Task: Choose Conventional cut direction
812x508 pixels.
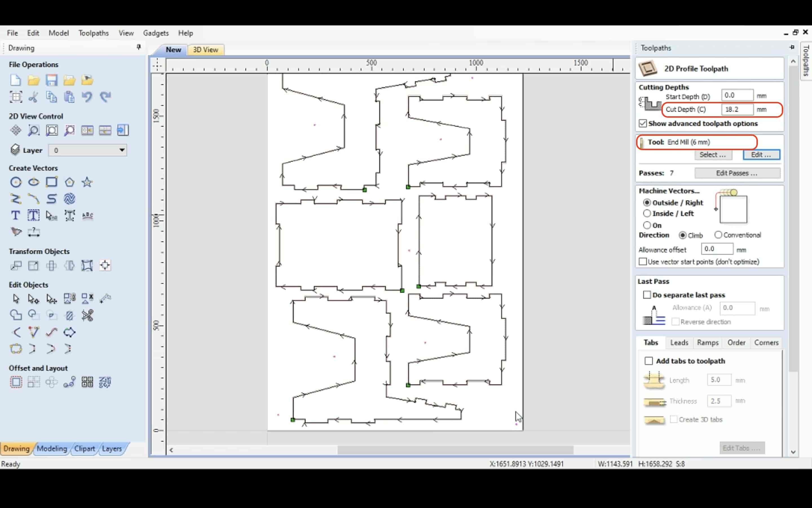Action: point(718,235)
